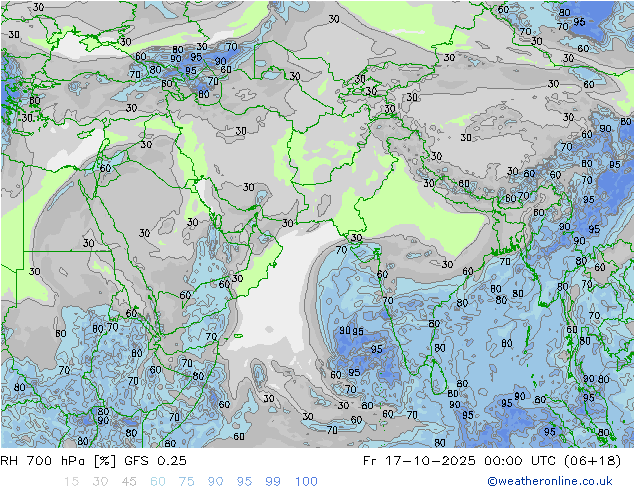The image size is (634, 490).
Task: Click the legend value 60 below the map
Action: click(158, 482)
